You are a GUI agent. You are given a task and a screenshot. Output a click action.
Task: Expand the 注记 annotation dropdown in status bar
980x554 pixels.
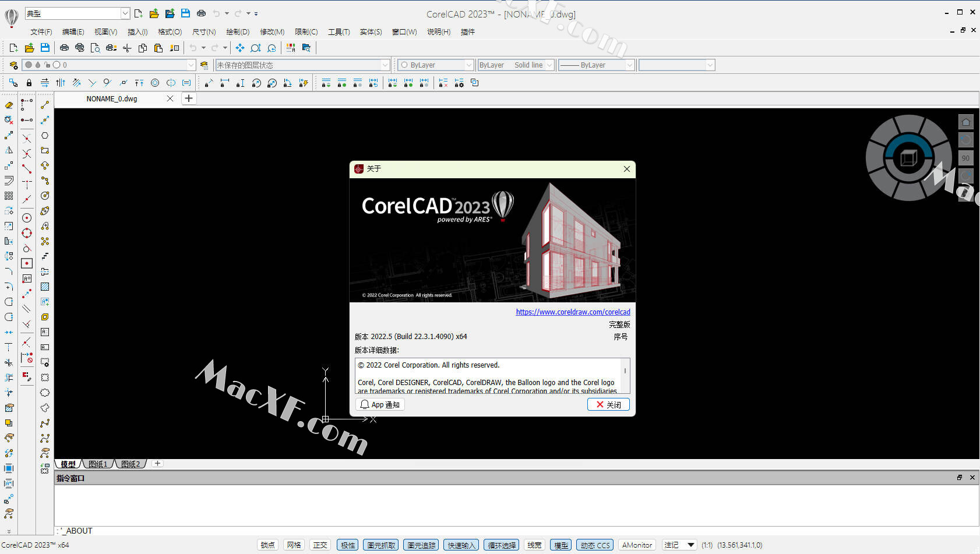(691, 545)
